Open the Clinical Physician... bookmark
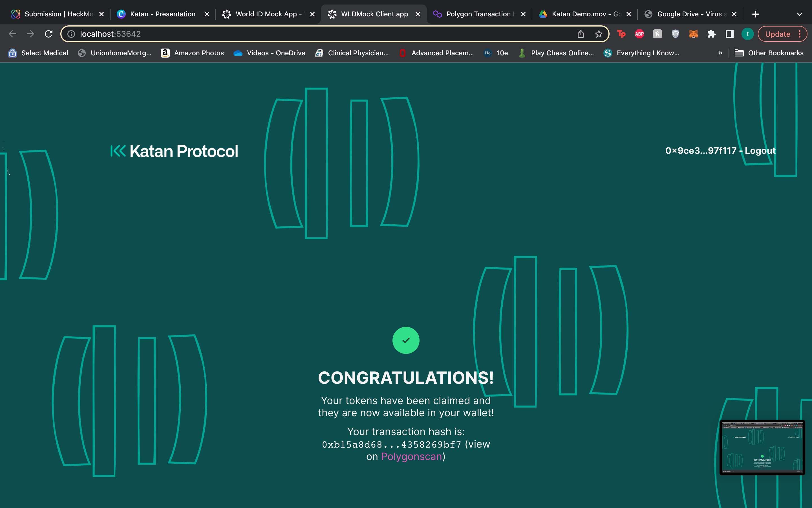The image size is (812, 508). pos(352,53)
